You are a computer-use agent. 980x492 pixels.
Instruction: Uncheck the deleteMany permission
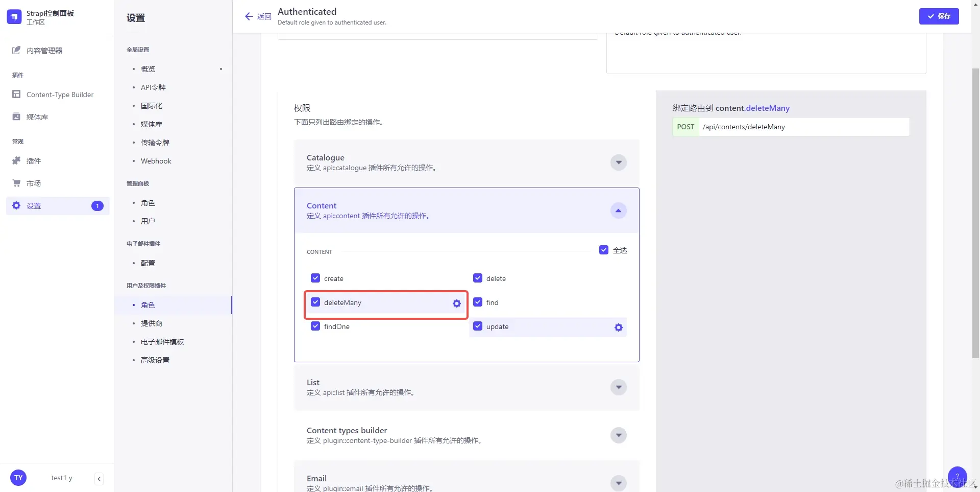coord(315,302)
